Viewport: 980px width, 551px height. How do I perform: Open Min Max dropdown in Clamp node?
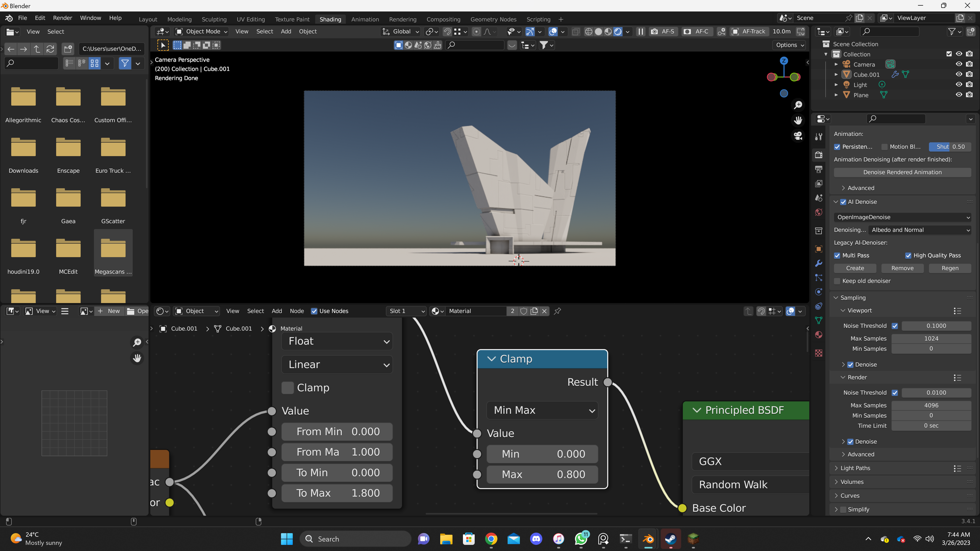[x=542, y=410]
